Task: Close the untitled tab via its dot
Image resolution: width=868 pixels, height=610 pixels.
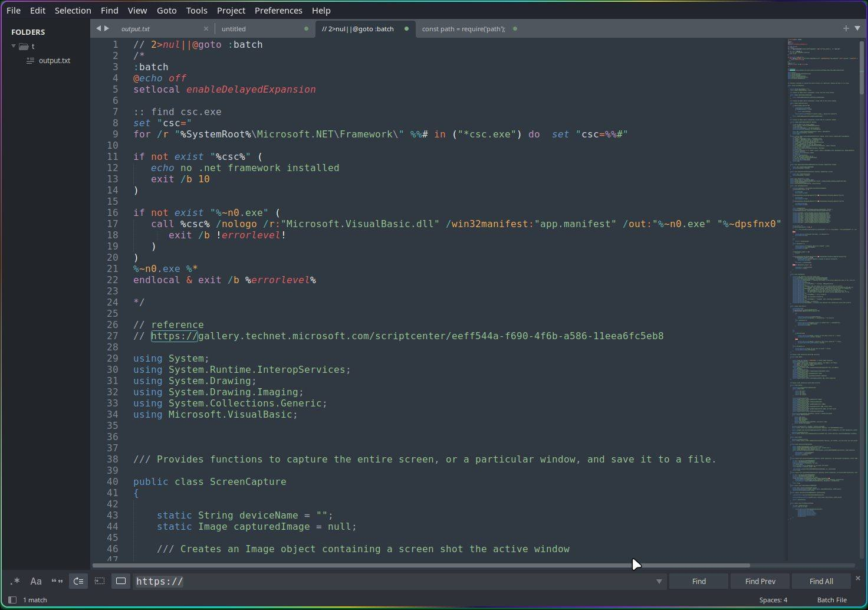Action: pyautogui.click(x=306, y=28)
